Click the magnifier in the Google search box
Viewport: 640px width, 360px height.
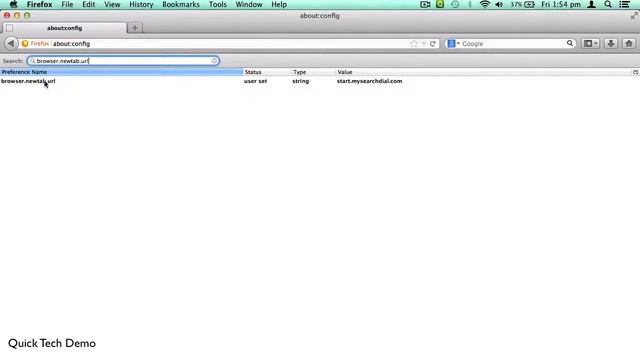(x=570, y=43)
